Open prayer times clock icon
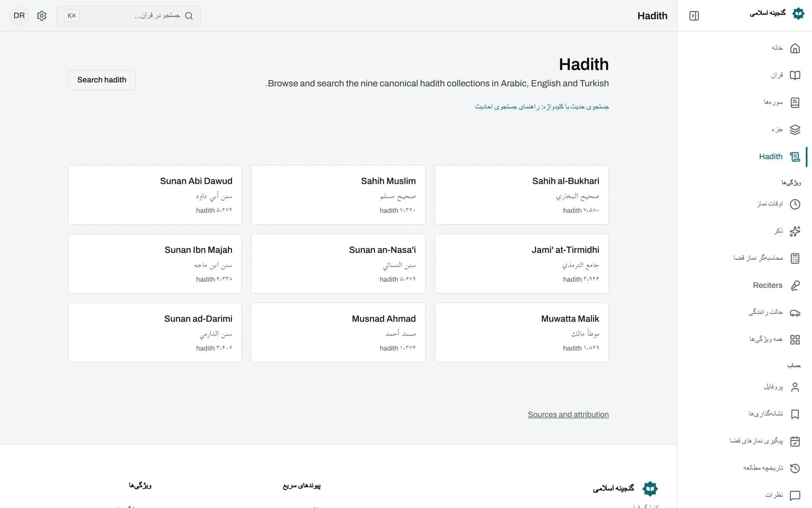 pos(795,204)
